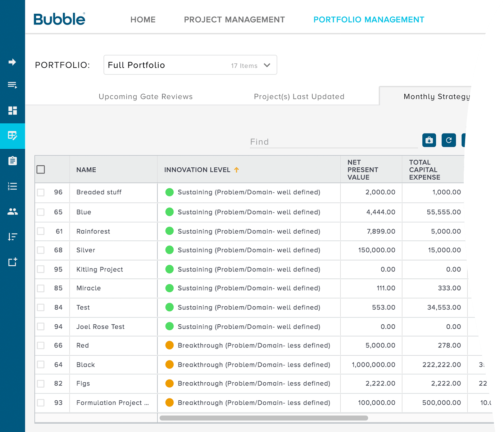Screen dimensions: 504x432
Task: Check the box for Breaded stuff row
Action: [x=41, y=193]
